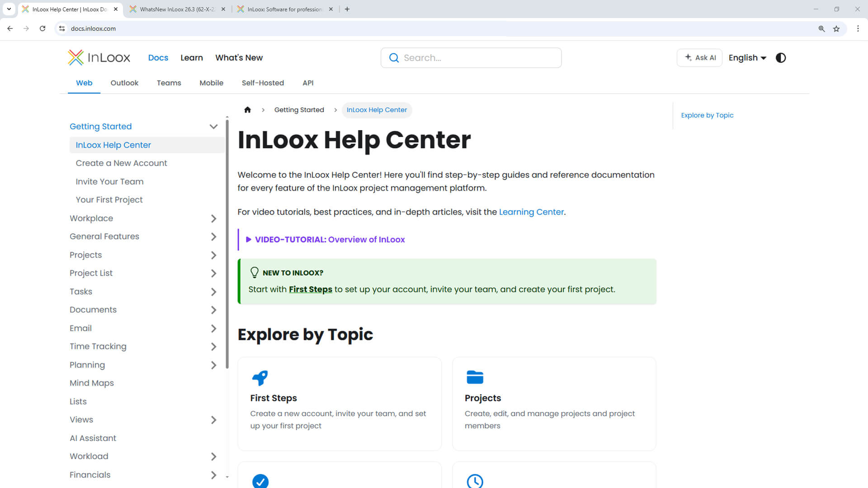Click the InLoox logo
The height and width of the screenshot is (488, 868).
(x=99, y=57)
